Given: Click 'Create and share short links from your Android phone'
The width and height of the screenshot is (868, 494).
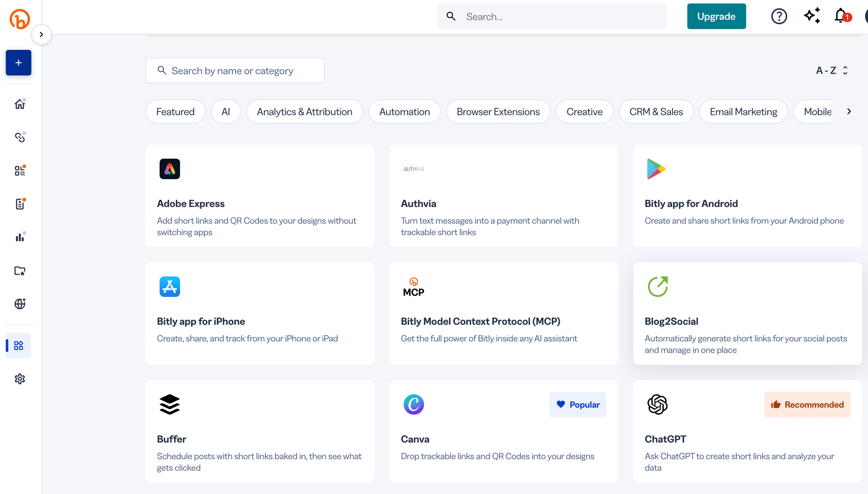Looking at the screenshot, I should (x=744, y=221).
